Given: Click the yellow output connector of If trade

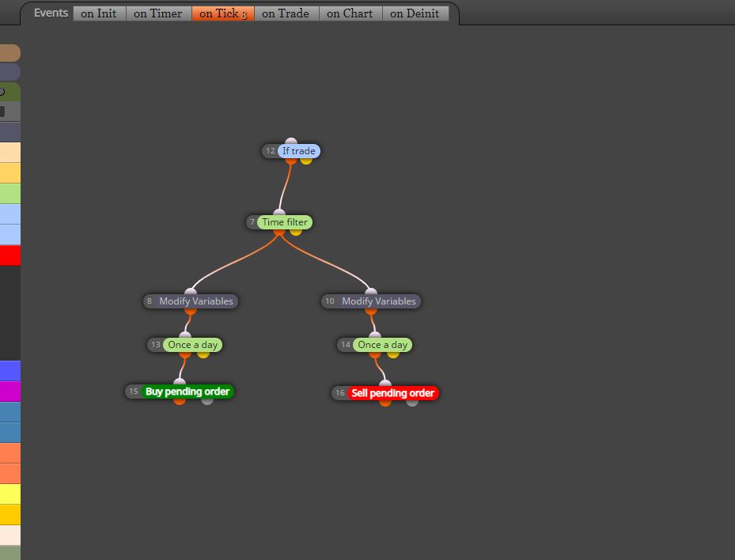Looking at the screenshot, I should (x=306, y=161).
